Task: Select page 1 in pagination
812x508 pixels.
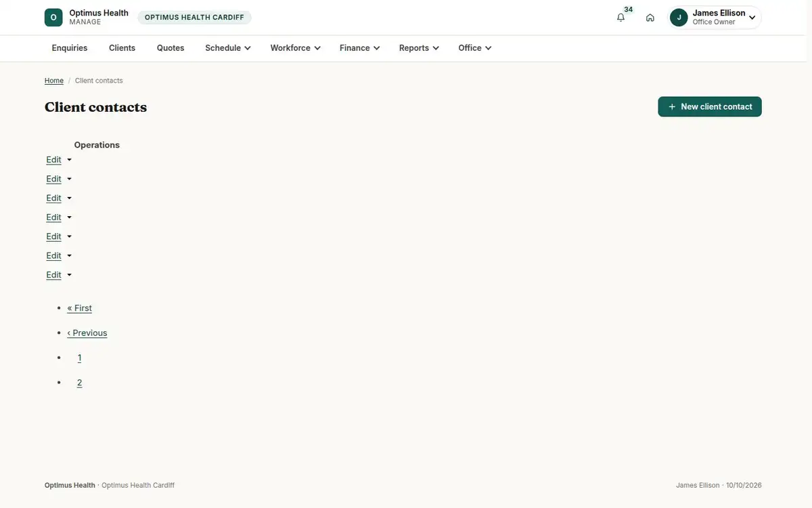Action: [x=79, y=358]
